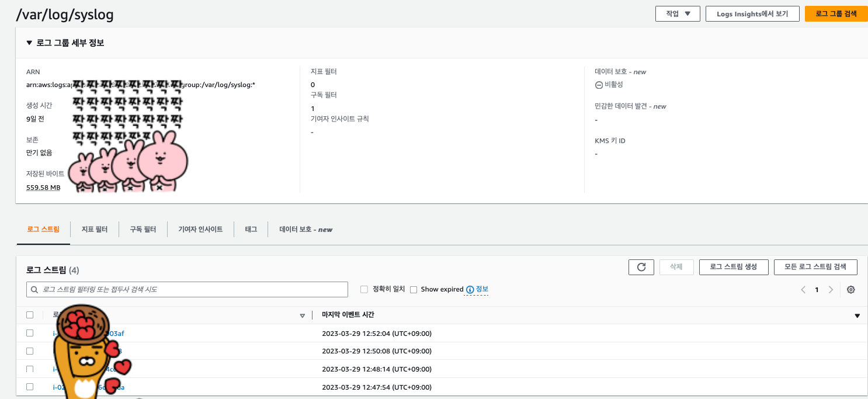Image resolution: width=868 pixels, height=399 pixels.
Task: Open log streams table settings gear
Action: pyautogui.click(x=851, y=290)
